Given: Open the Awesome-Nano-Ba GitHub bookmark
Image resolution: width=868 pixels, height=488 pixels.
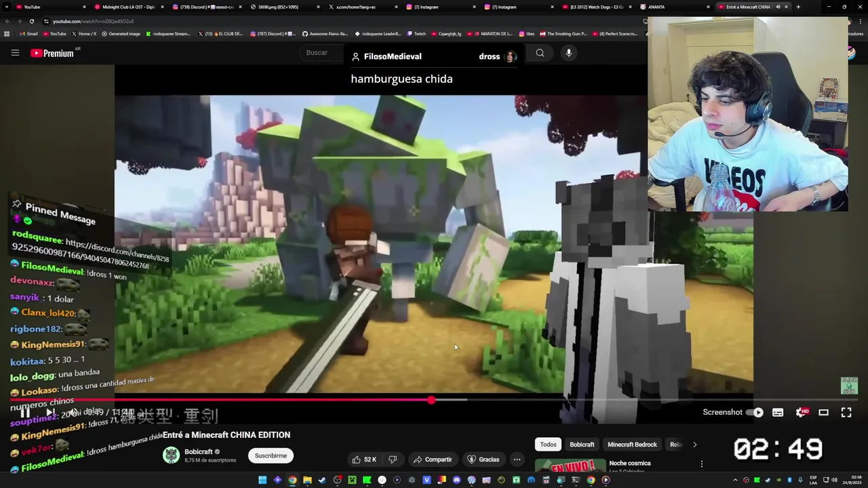Looking at the screenshot, I should tap(325, 34).
